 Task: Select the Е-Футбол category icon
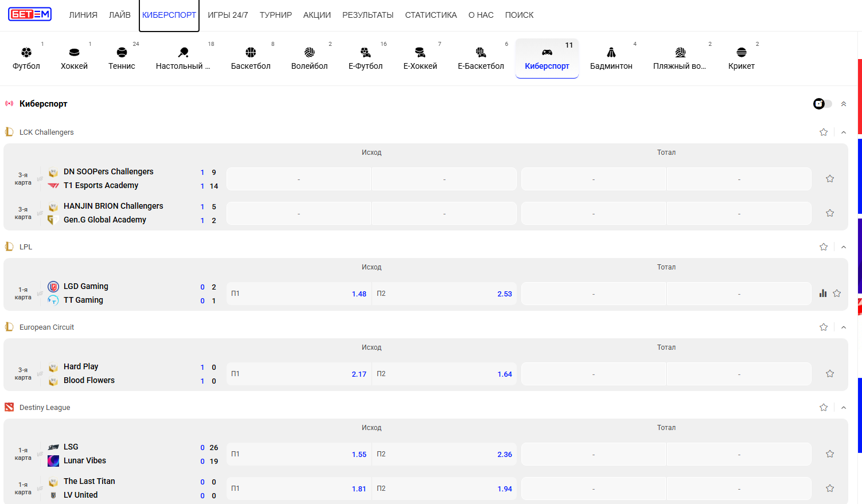click(x=365, y=58)
